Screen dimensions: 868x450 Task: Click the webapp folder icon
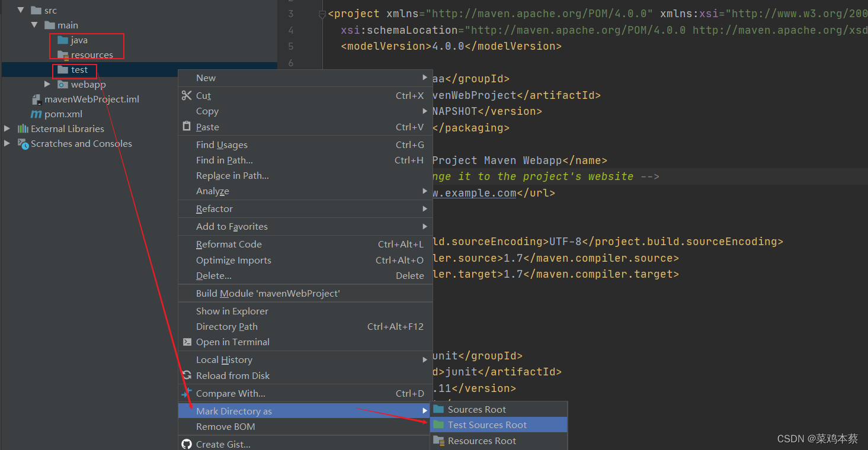(62, 84)
